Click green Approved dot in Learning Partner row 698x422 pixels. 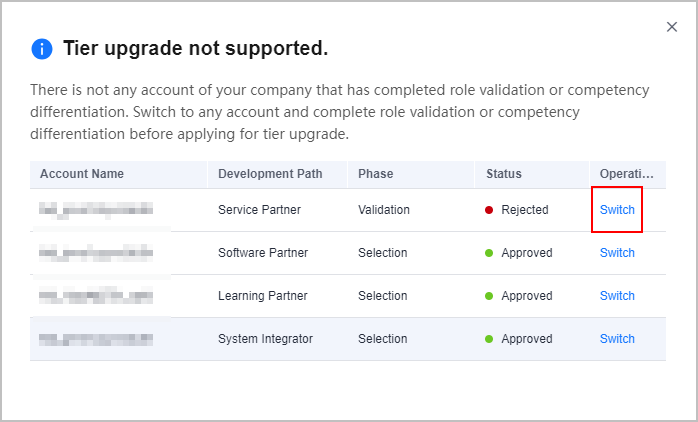[x=489, y=296]
